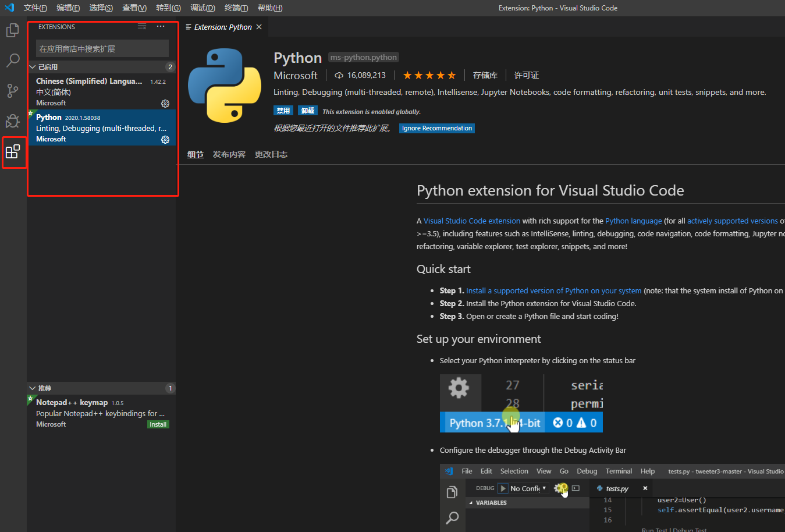This screenshot has width=785, height=532.
Task: Open the Source Control view
Action: [x=13, y=91]
